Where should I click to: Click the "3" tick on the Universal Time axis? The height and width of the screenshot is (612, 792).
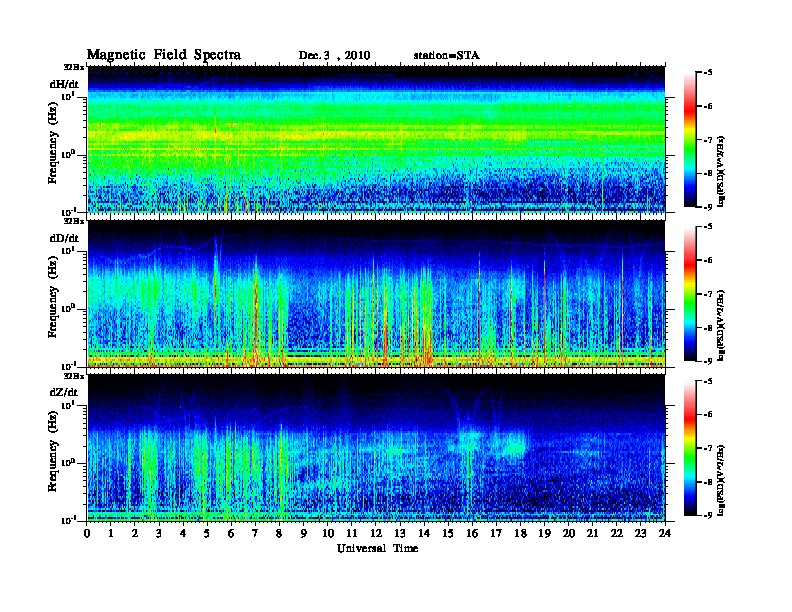(159, 533)
